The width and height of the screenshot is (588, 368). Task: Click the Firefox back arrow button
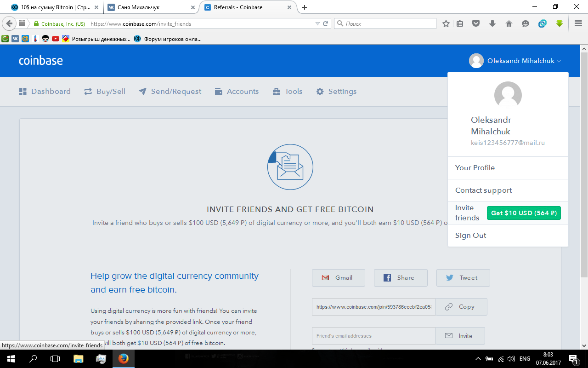click(9, 23)
